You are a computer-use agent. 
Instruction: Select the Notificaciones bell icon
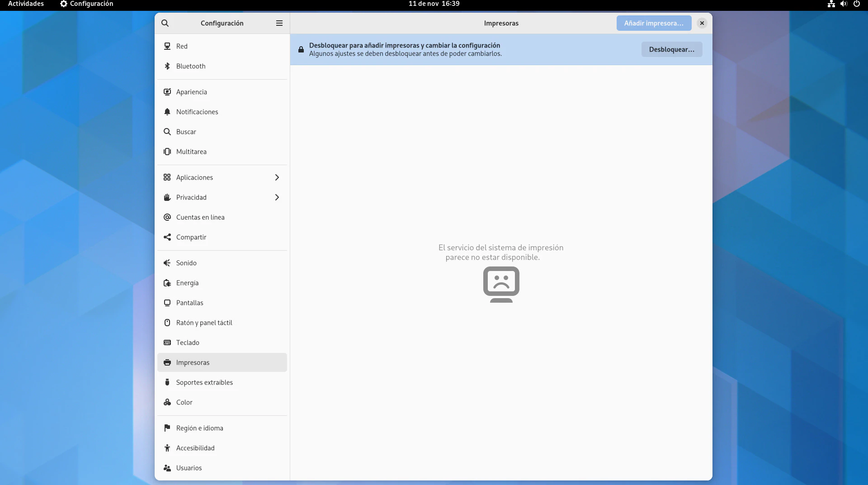point(167,112)
